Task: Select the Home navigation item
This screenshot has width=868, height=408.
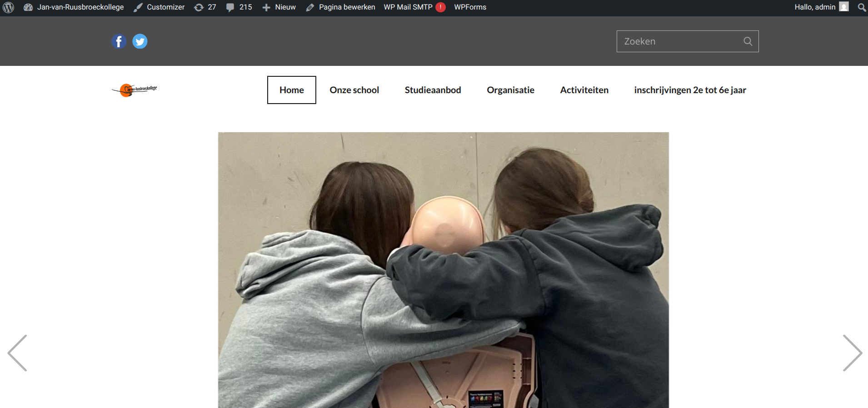Action: pos(291,90)
